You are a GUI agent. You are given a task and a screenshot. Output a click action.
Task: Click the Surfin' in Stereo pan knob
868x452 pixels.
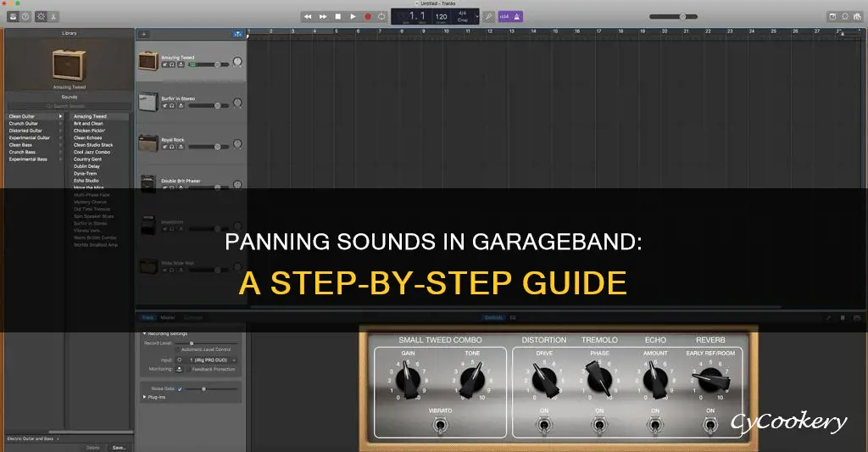coord(237,103)
